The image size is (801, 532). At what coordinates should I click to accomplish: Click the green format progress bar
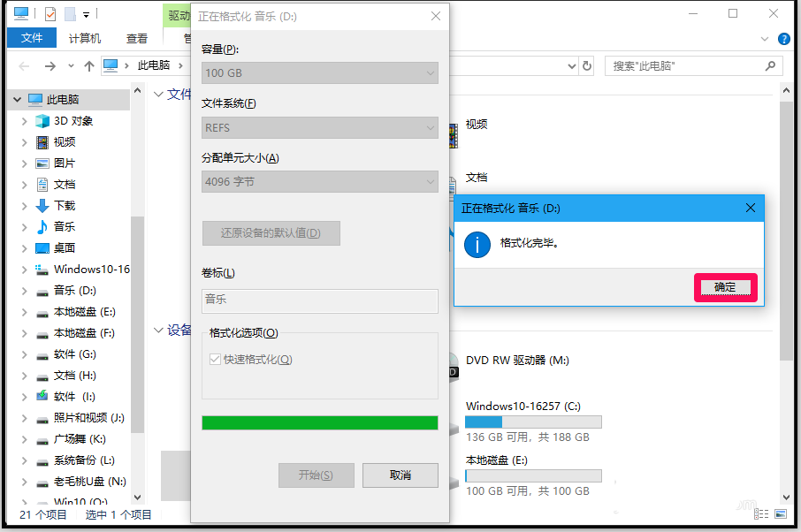pos(320,422)
